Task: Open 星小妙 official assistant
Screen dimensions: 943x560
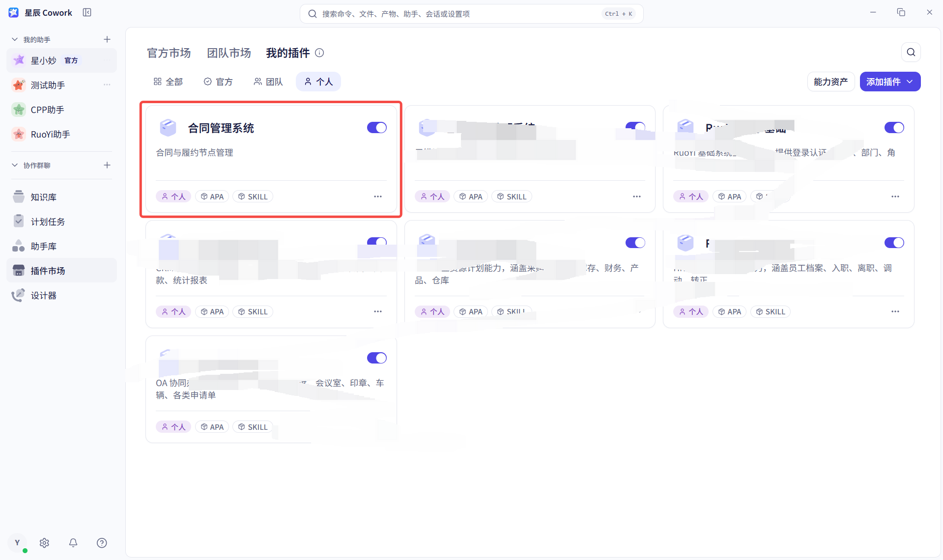Action: pyautogui.click(x=61, y=60)
